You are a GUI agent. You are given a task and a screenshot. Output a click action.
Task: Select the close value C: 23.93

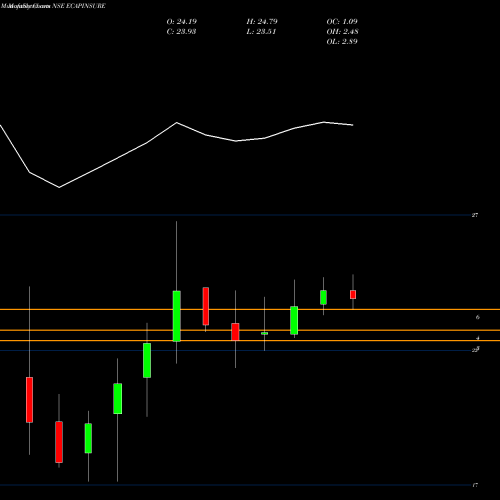tap(181, 32)
